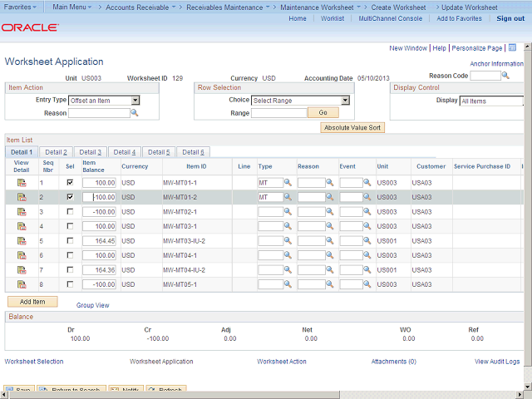Switch to Detail 2 tab
The width and height of the screenshot is (532, 399).
click(56, 152)
